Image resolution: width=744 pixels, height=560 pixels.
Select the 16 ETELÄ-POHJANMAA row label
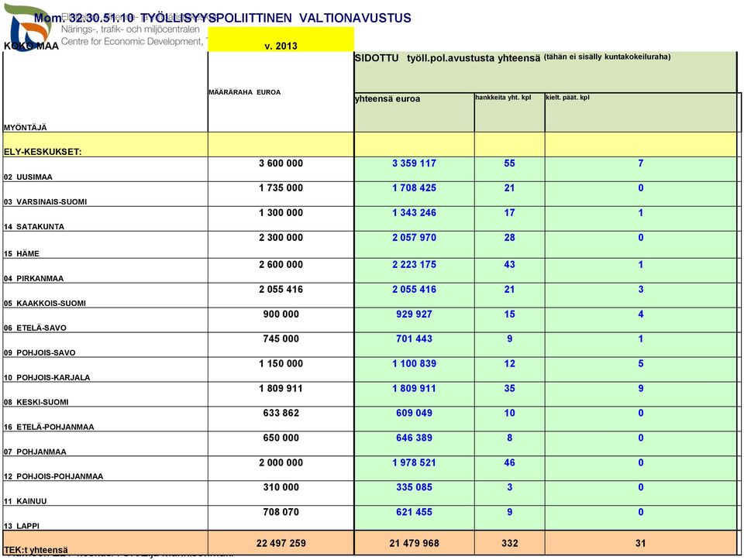click(x=49, y=427)
